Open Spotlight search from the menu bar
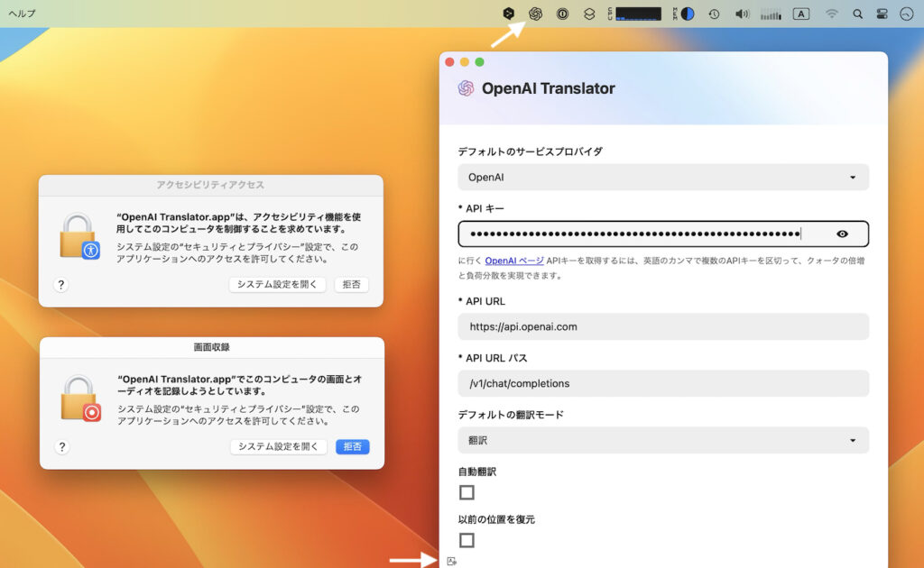Screen dimensions: 924x568 tap(857, 14)
